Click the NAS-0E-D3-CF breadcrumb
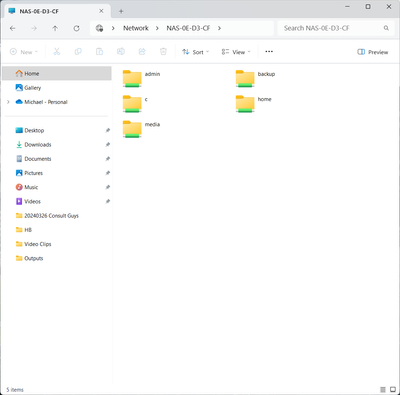Viewport: 400px width, 395px height. point(188,28)
